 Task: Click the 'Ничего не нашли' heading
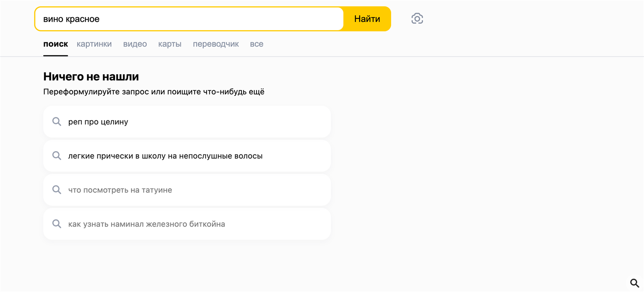(x=91, y=77)
